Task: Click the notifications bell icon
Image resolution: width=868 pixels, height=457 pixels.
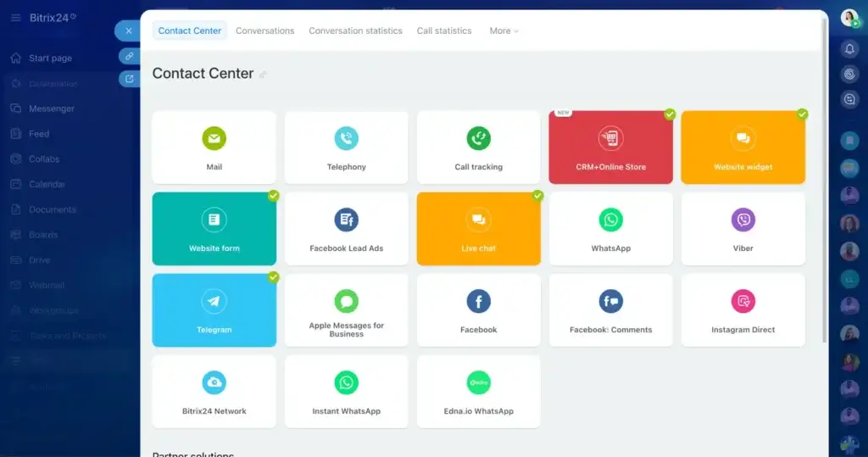Action: [x=849, y=48]
